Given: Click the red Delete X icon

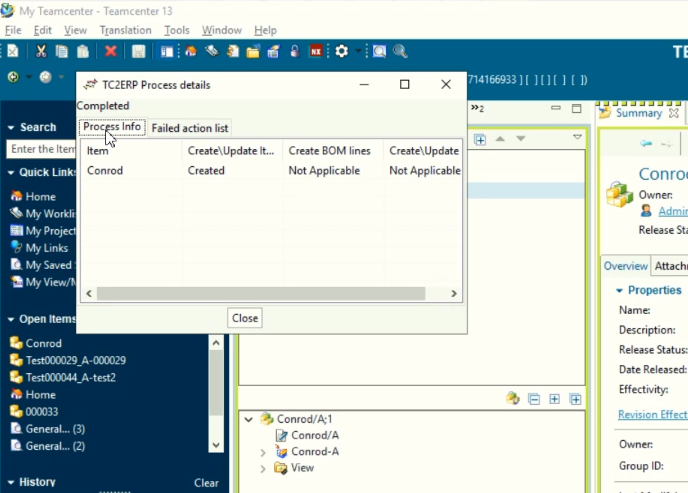Looking at the screenshot, I should pyautogui.click(x=110, y=51).
